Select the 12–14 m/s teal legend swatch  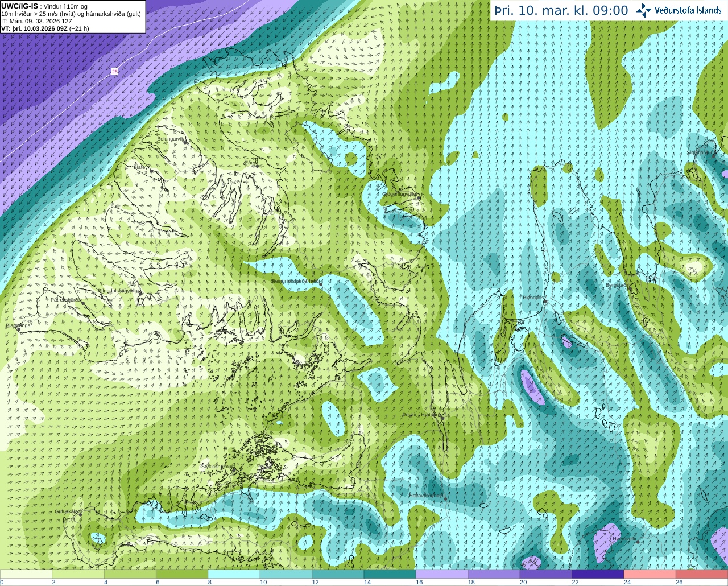coord(338,574)
